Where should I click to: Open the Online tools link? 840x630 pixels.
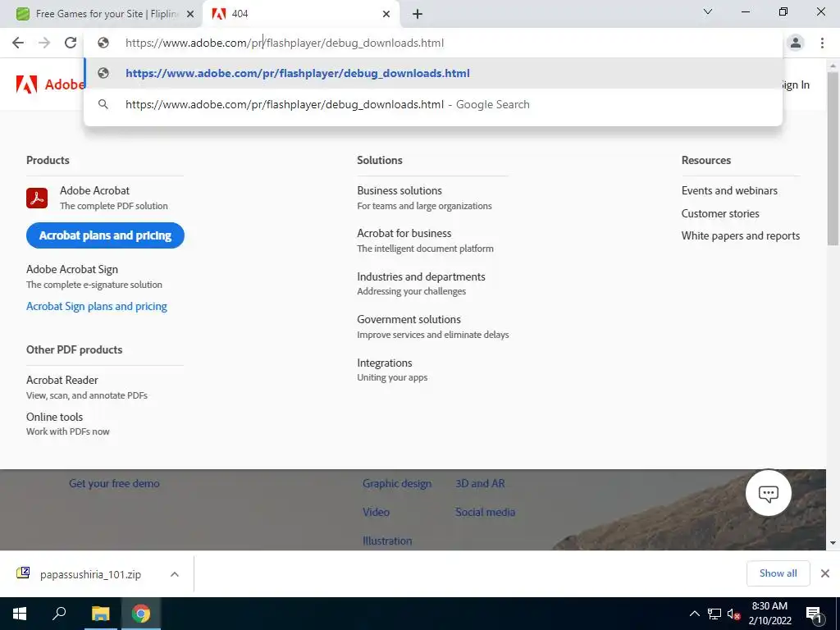(55, 417)
